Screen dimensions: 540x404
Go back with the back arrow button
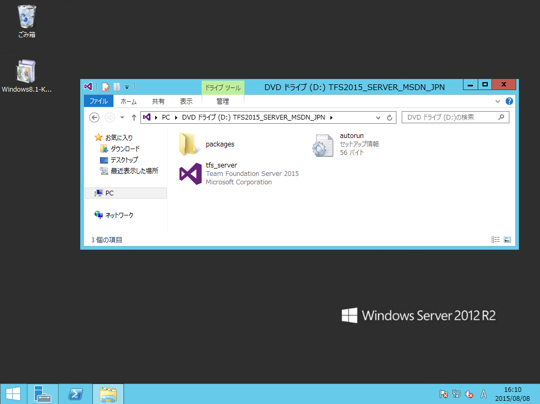[x=94, y=117]
